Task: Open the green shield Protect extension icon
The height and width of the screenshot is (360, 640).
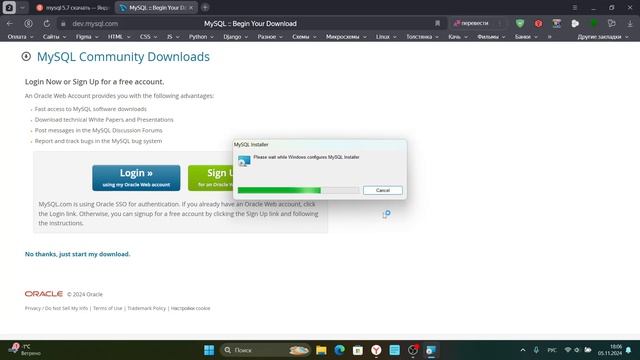Action: 520,23
